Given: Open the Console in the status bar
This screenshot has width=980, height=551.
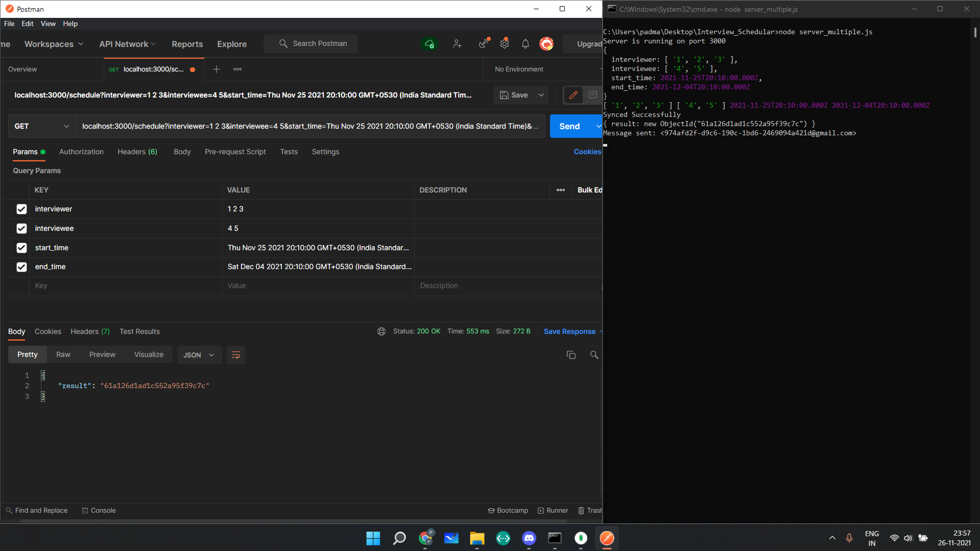Looking at the screenshot, I should tap(99, 511).
